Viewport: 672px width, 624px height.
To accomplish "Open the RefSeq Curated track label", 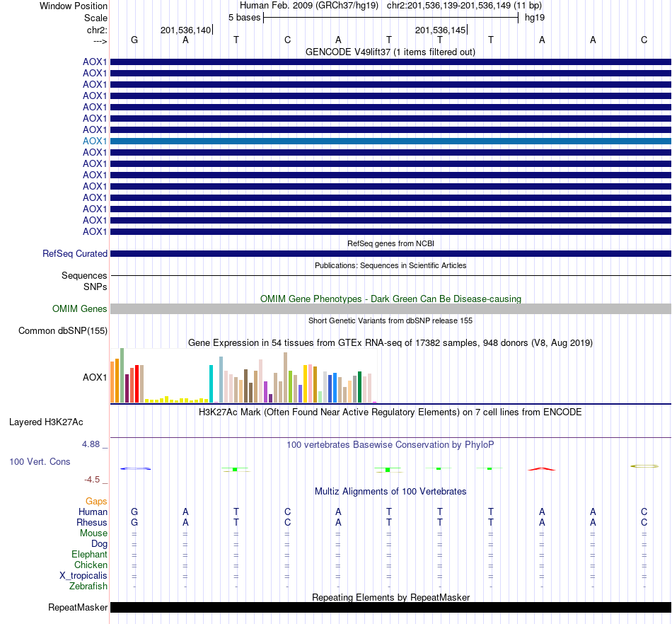I will pyautogui.click(x=75, y=254).
